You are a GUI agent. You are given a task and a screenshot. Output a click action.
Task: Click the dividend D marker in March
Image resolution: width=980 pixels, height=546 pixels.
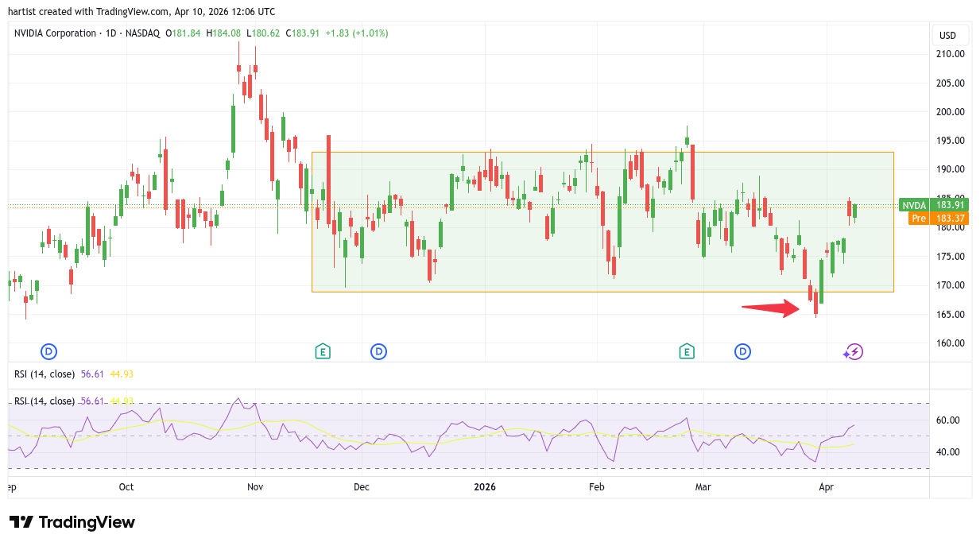743,351
